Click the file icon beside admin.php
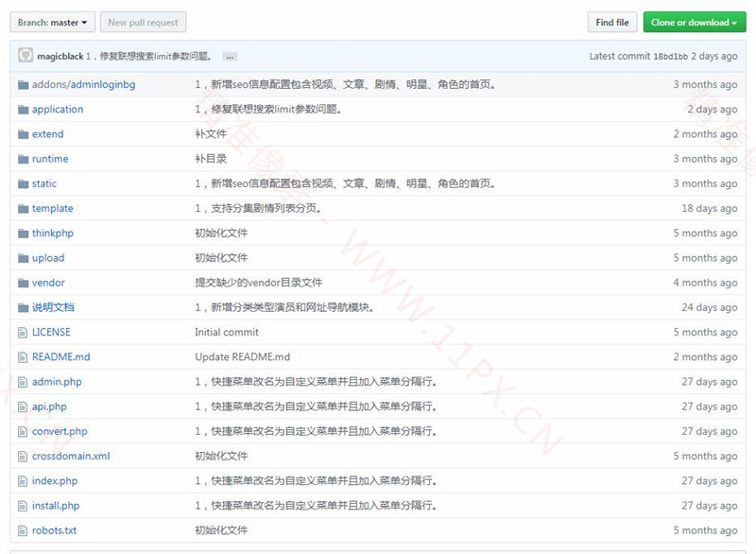The image size is (756, 554). (x=23, y=382)
